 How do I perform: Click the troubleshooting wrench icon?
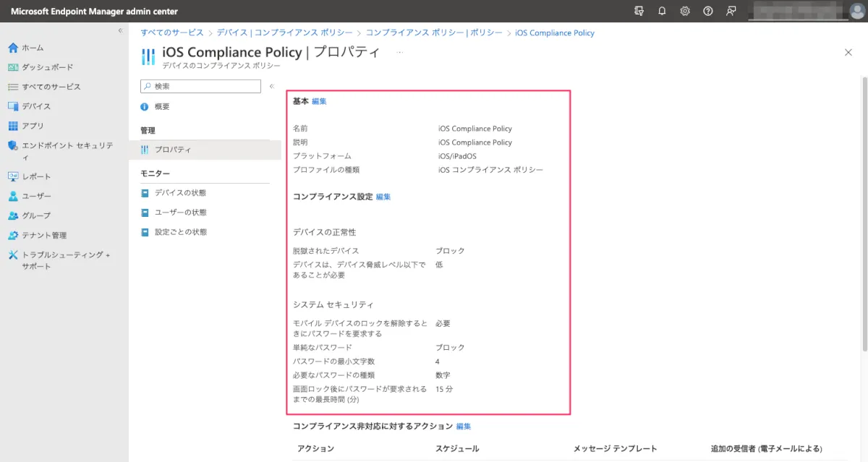12,254
